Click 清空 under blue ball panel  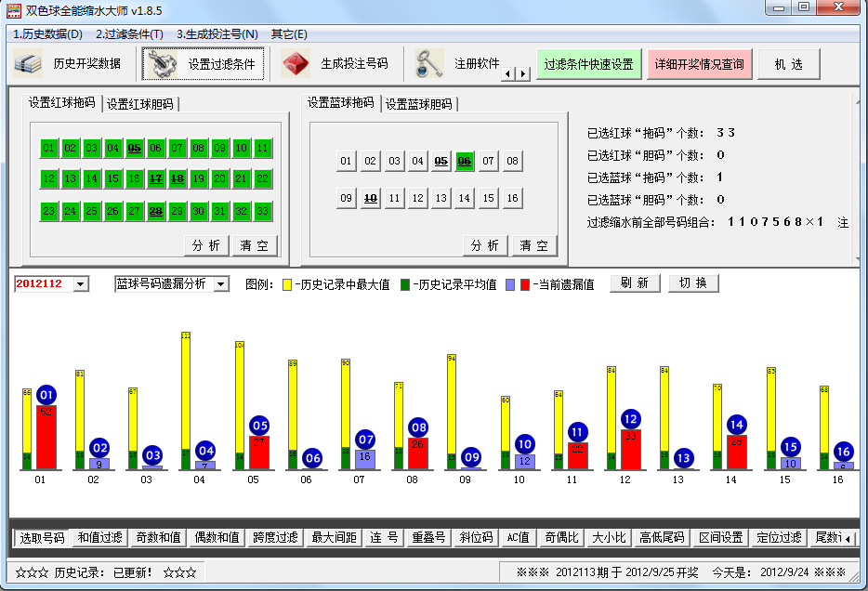(533, 245)
